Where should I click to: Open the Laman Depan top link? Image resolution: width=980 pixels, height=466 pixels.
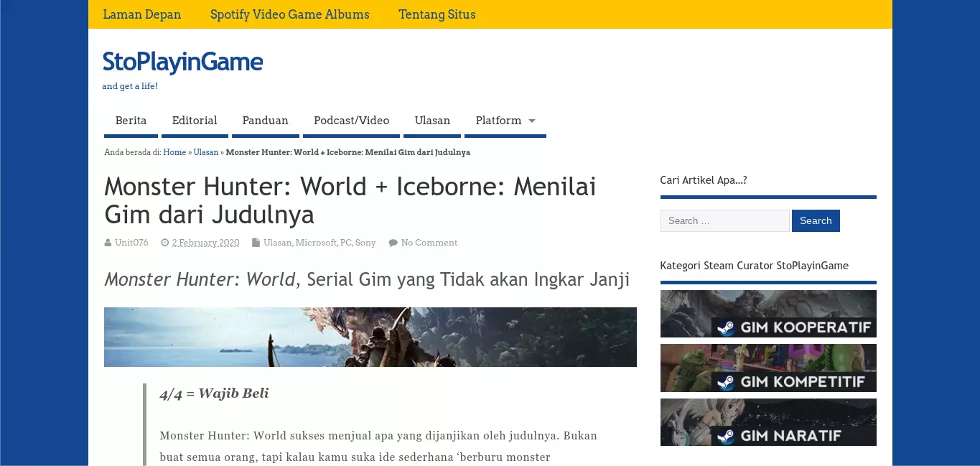tap(142, 14)
